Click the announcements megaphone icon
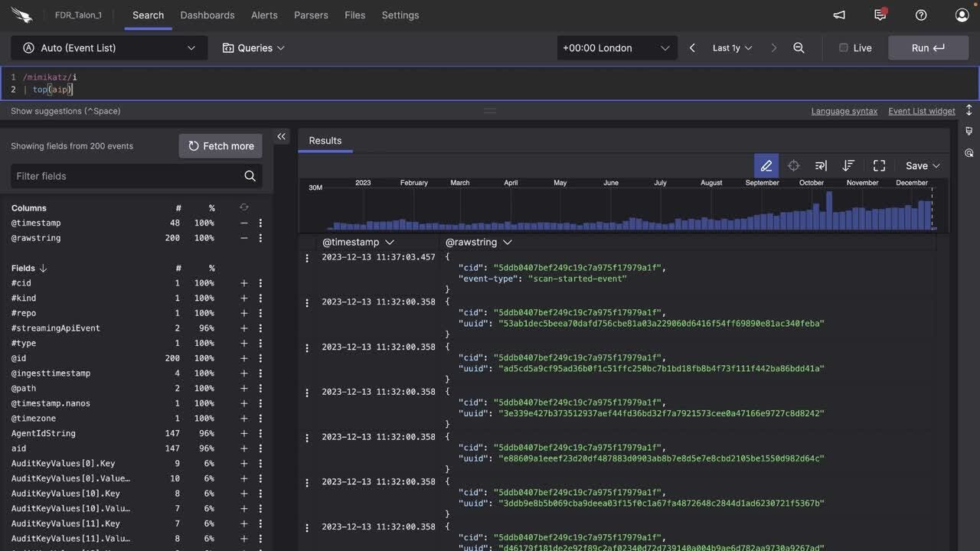Screen dimensions: 980x551 [x=838, y=15]
